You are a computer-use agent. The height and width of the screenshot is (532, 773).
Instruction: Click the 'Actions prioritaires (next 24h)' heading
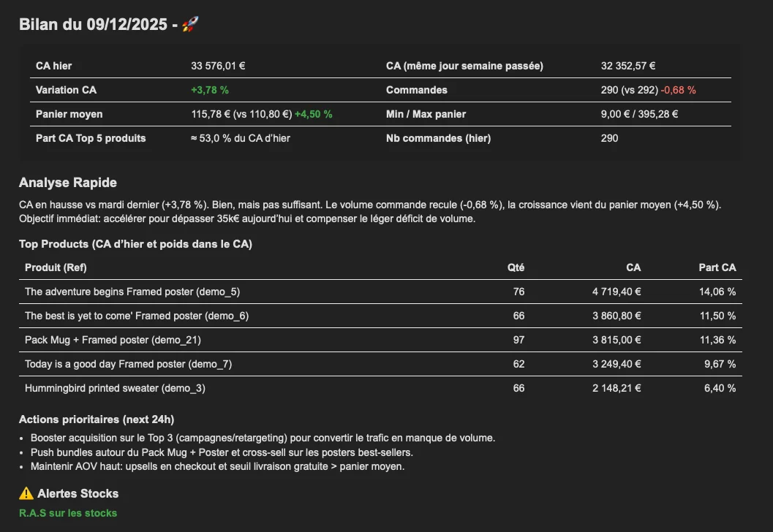click(97, 419)
